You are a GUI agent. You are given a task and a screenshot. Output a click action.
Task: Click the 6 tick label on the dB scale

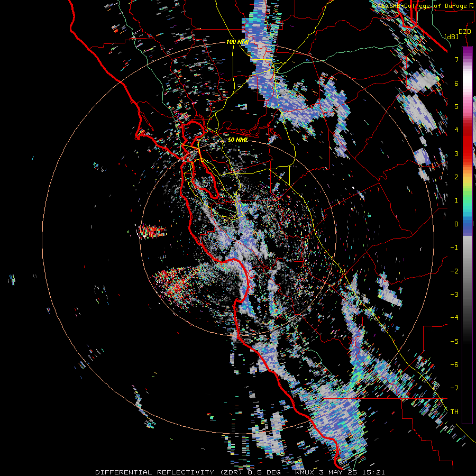coord(456,83)
